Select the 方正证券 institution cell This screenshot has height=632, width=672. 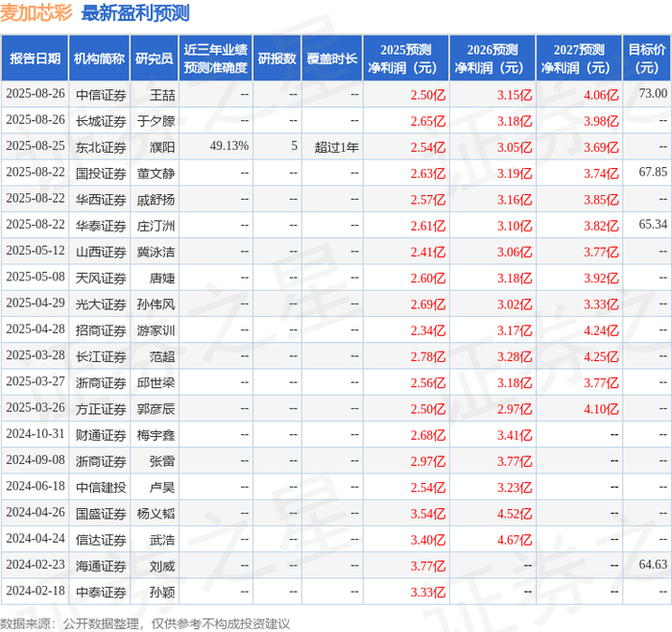coord(101,408)
